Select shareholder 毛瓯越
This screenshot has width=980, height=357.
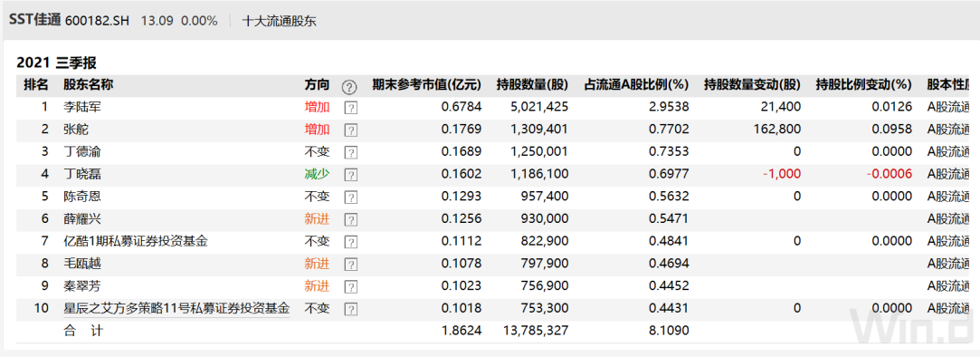(82, 264)
